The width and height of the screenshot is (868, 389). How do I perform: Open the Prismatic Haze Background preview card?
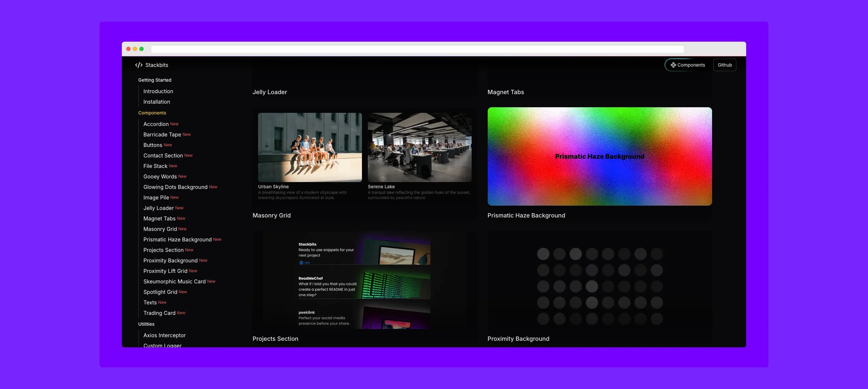pos(599,156)
